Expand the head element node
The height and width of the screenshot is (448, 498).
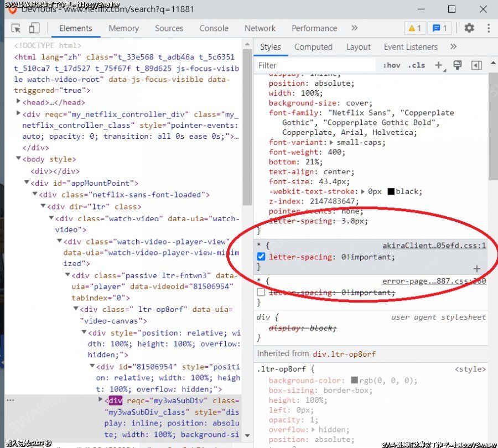click(x=19, y=102)
